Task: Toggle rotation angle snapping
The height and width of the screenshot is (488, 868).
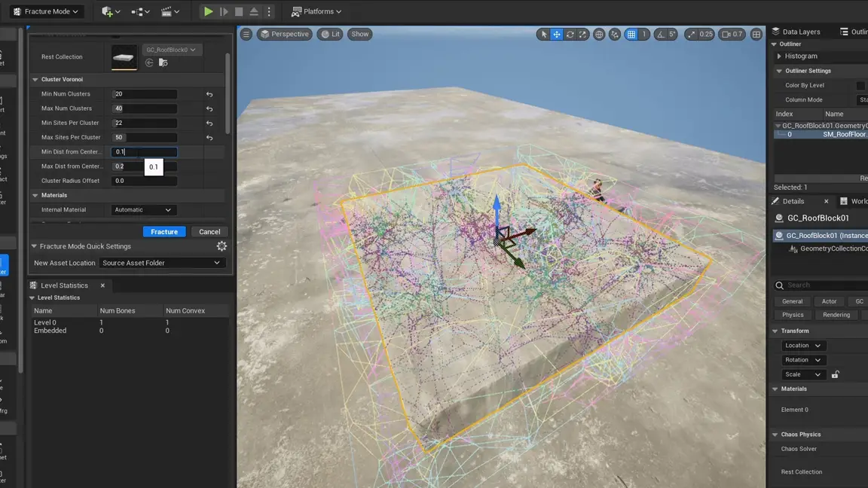Action: click(x=661, y=35)
